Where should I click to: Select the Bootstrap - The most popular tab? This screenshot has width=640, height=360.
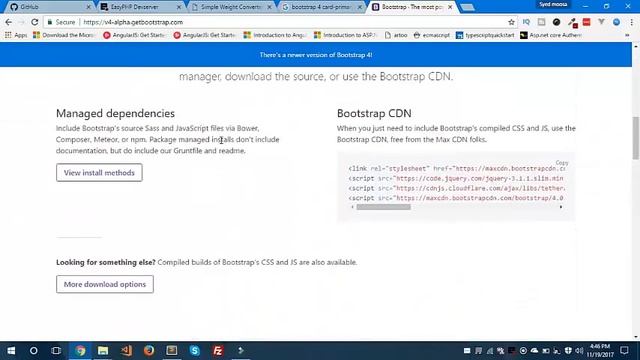(x=410, y=7)
